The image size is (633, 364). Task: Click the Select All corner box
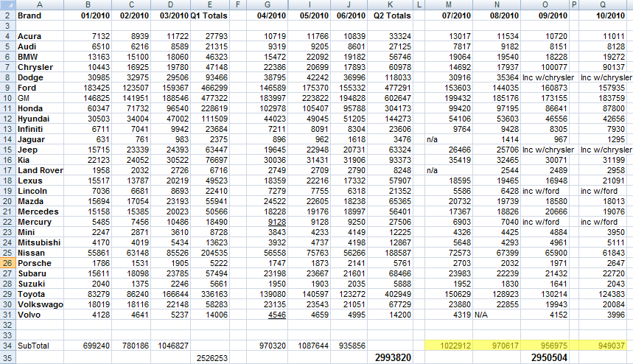click(x=7, y=5)
